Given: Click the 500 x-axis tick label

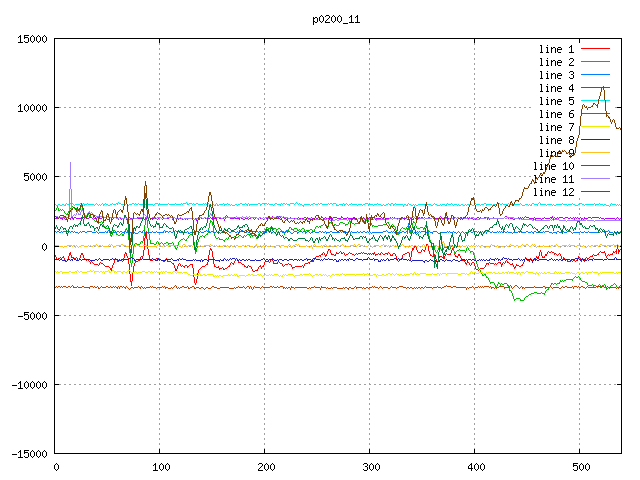Looking at the screenshot, I should click(579, 467).
